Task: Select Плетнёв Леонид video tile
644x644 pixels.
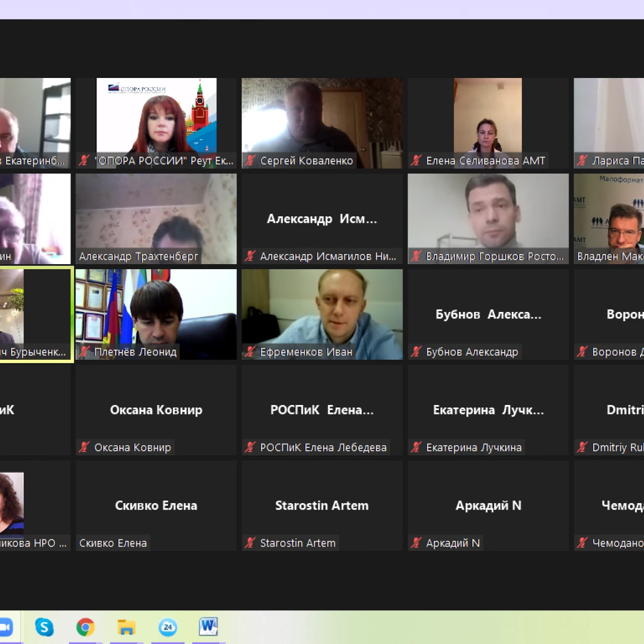Action: pos(156,314)
